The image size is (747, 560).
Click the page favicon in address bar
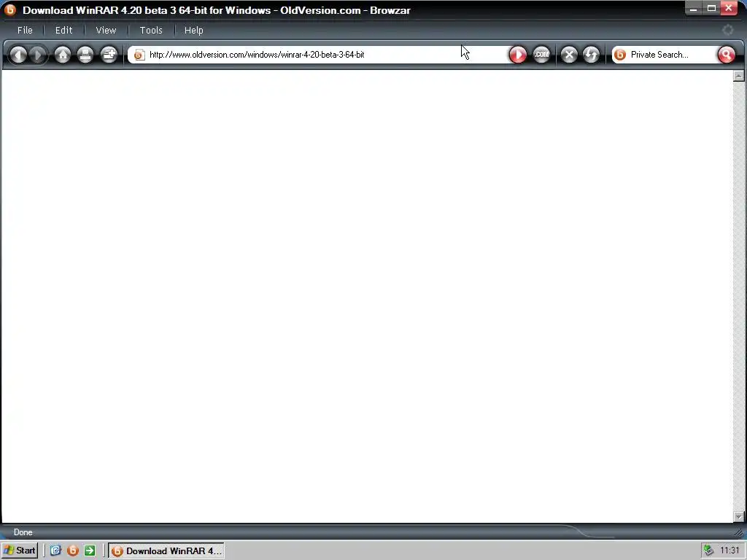(139, 55)
